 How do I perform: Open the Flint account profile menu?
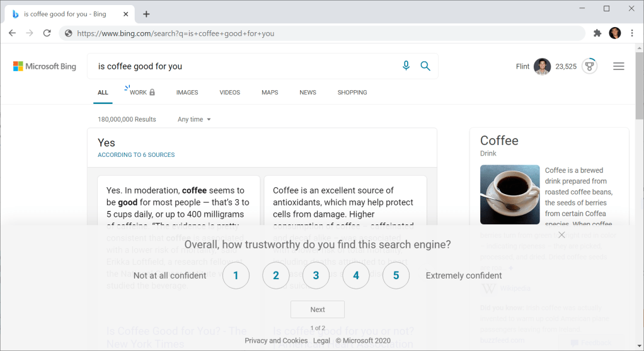tap(542, 66)
